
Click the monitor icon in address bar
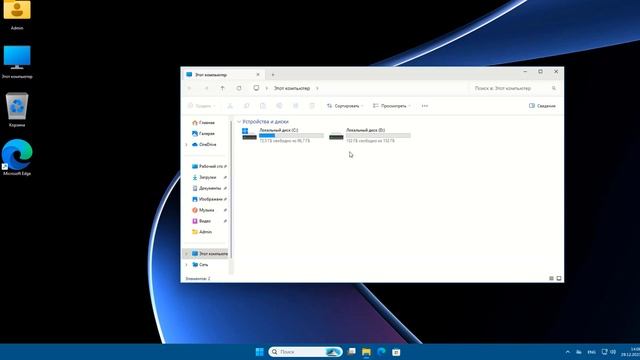click(x=256, y=88)
